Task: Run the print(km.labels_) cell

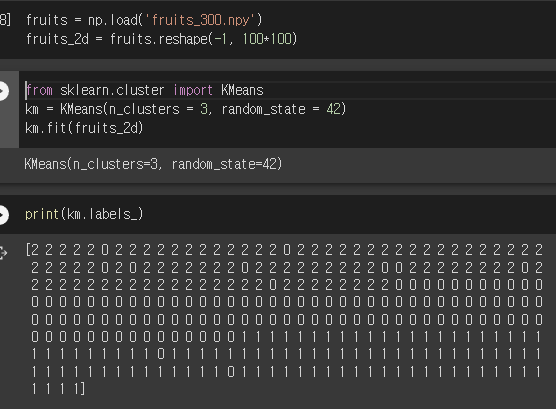Action: point(2,215)
